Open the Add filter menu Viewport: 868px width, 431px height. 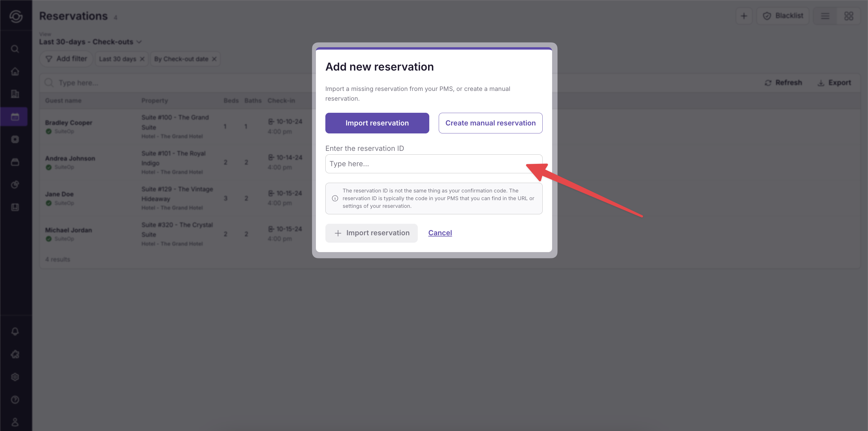[x=66, y=59]
